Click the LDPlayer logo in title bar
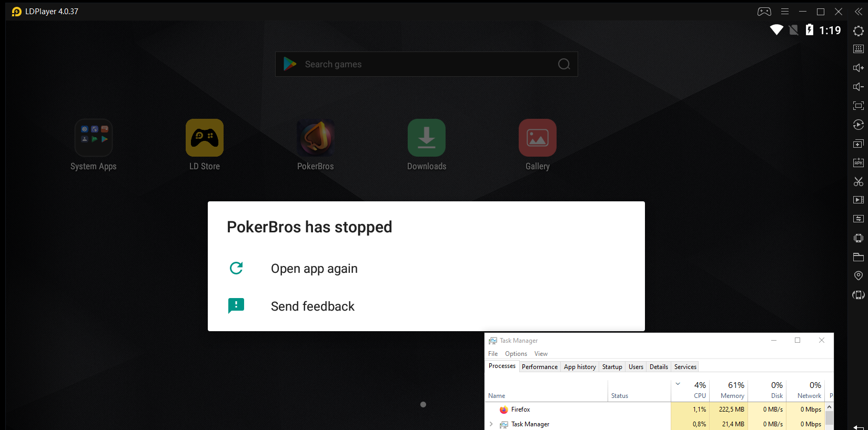This screenshot has width=868, height=430. (17, 12)
